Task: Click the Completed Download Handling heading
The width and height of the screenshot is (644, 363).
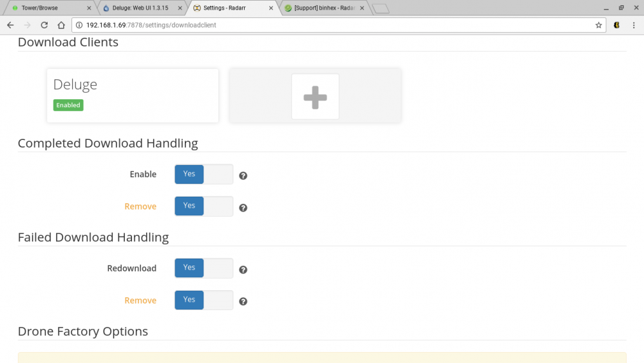Action: (108, 144)
